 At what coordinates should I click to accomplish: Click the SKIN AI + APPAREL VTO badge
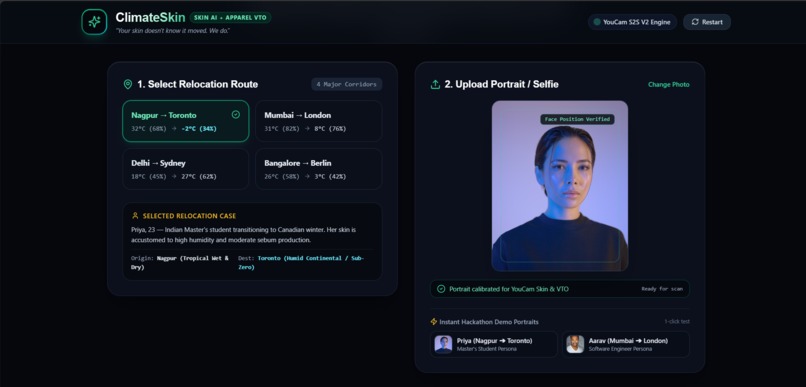pyautogui.click(x=230, y=17)
